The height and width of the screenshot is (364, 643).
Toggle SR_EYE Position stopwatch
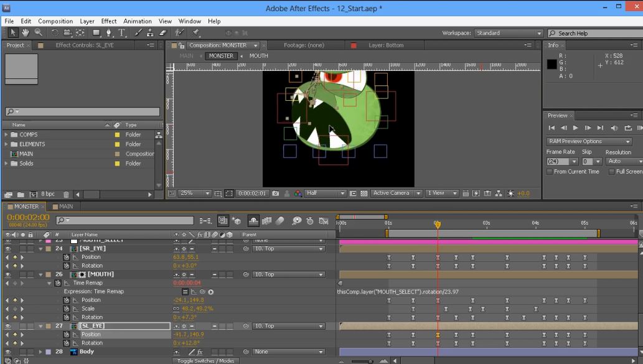pyautogui.click(x=67, y=258)
